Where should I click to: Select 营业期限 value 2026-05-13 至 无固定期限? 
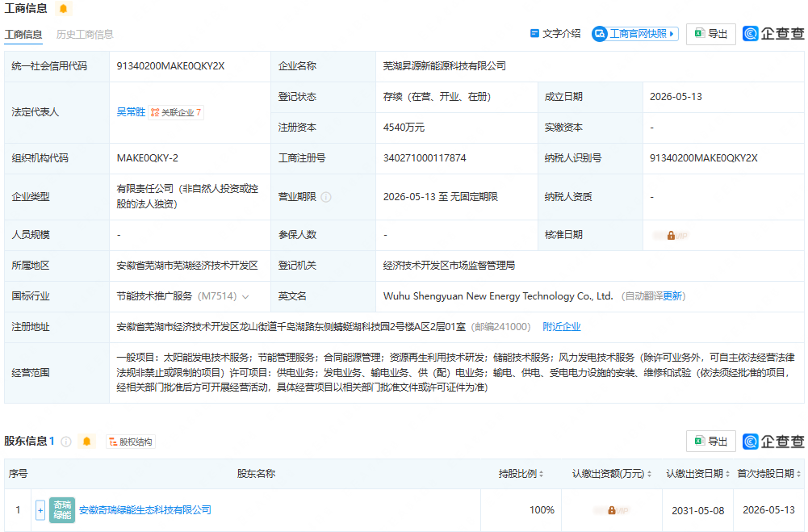point(440,197)
